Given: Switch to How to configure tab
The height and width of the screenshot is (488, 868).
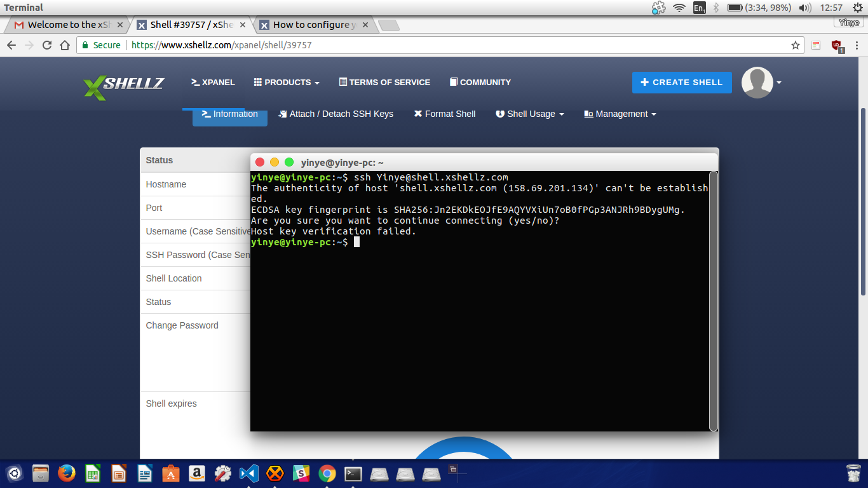Looking at the screenshot, I should (314, 25).
